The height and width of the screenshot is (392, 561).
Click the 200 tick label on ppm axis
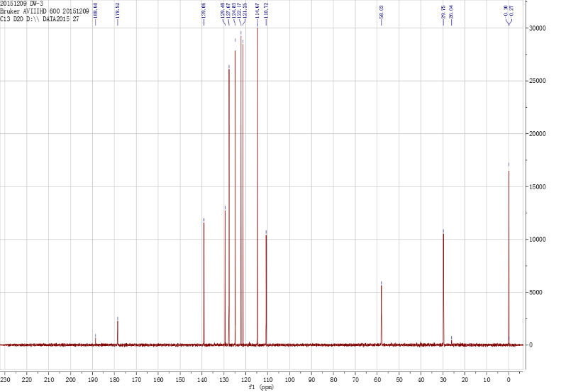tap(70, 379)
